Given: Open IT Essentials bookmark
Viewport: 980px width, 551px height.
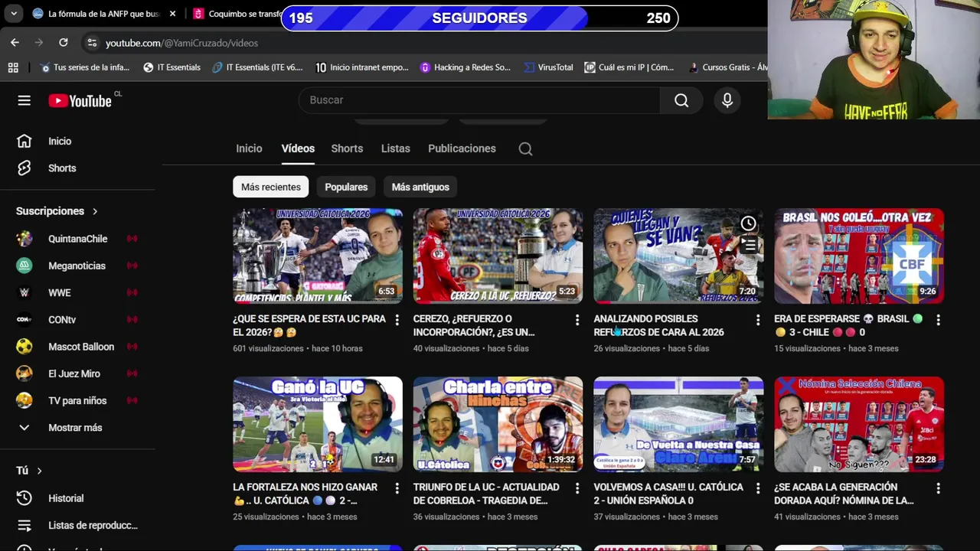Looking at the screenshot, I should (x=171, y=67).
